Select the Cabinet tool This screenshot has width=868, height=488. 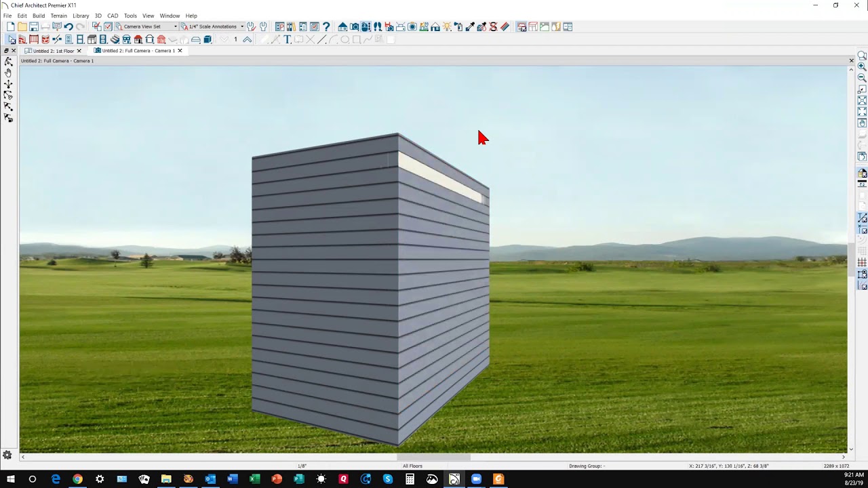coord(92,39)
